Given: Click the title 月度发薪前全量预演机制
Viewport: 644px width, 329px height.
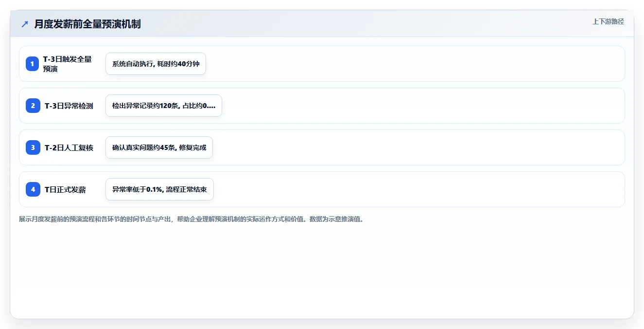Looking at the screenshot, I should (x=87, y=24).
